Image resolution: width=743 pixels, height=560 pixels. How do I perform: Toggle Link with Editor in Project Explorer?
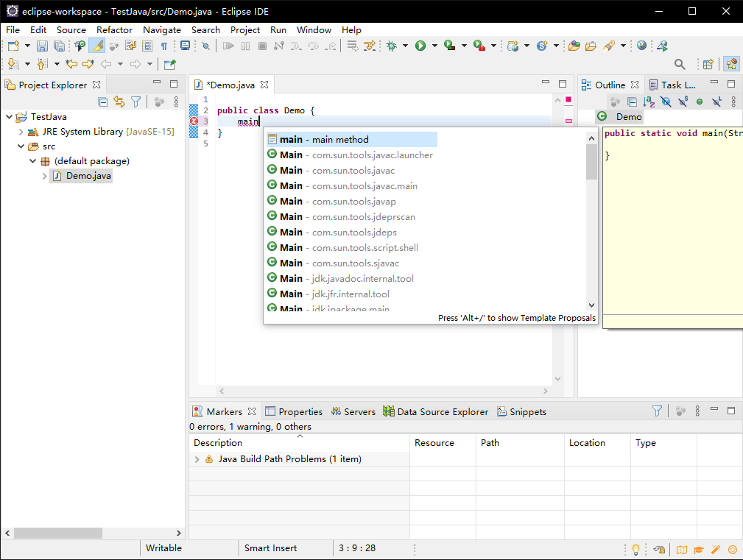click(x=119, y=102)
